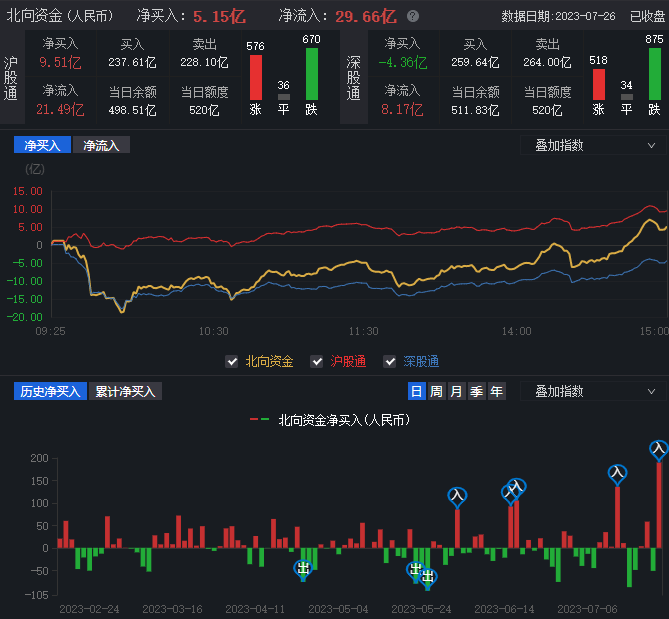Uncheck the 北向资金 line checkbox

[x=232, y=361]
